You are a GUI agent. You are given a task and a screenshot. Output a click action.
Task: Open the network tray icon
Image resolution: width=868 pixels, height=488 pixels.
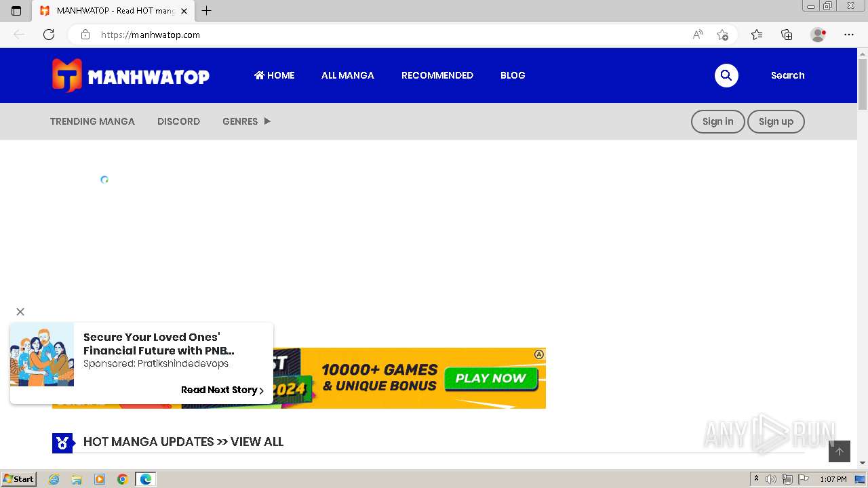[x=787, y=479]
